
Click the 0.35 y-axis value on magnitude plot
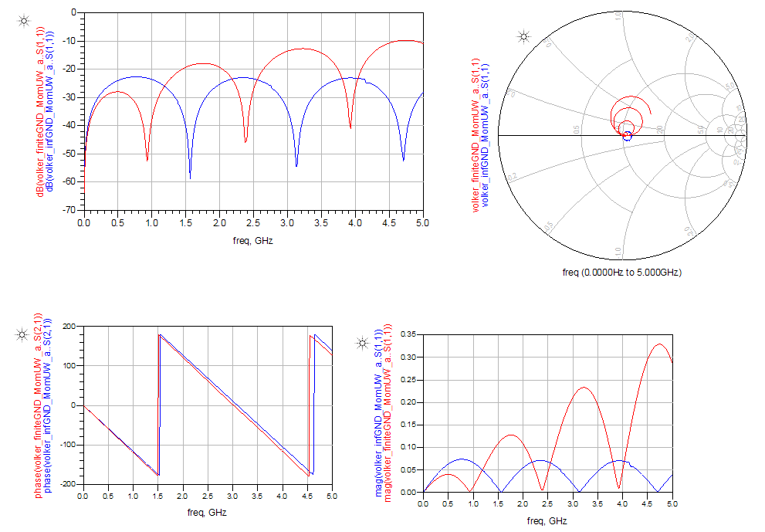click(x=408, y=334)
